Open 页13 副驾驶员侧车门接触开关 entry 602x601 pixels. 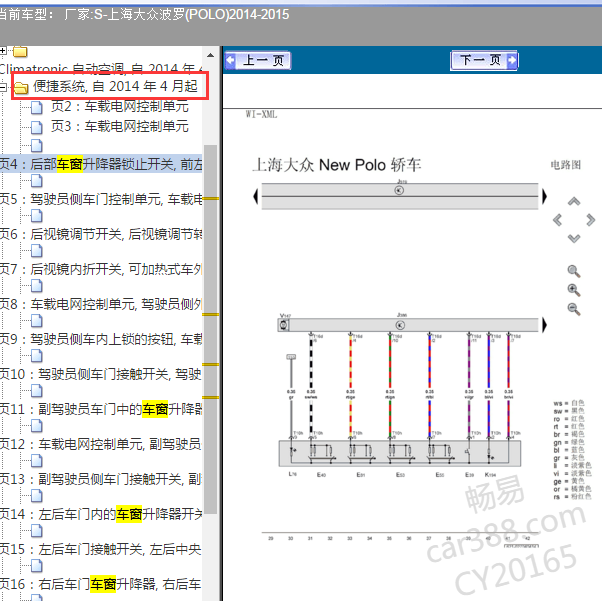101,479
